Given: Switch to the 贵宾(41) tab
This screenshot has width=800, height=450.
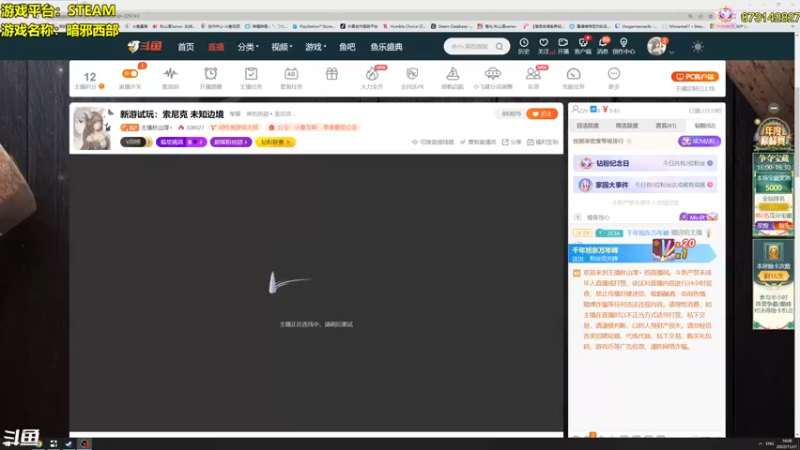Looking at the screenshot, I should (666, 126).
